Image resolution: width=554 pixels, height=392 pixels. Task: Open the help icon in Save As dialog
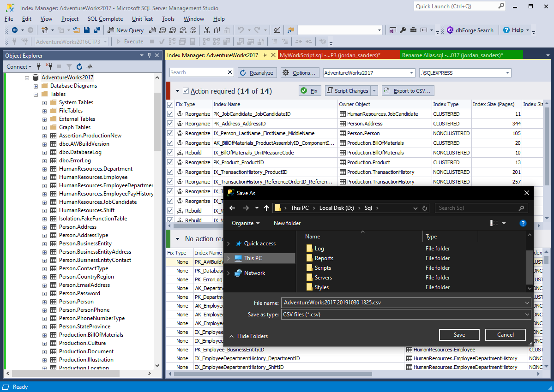(523, 223)
